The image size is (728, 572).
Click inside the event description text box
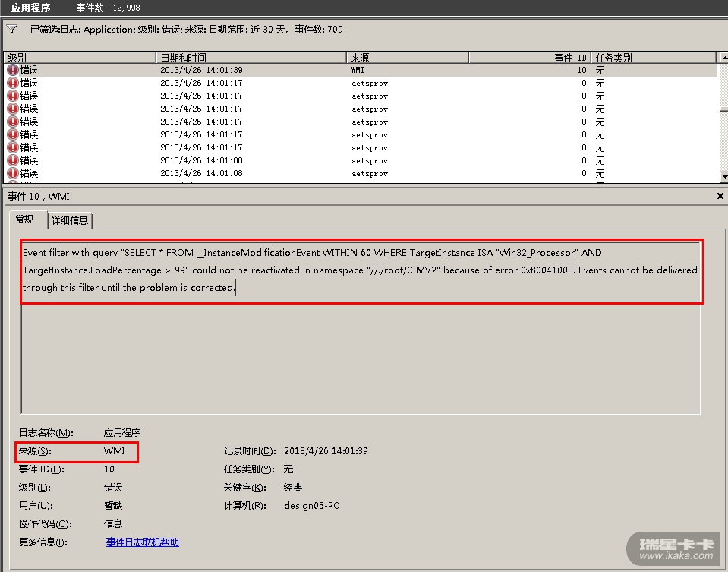click(x=361, y=327)
